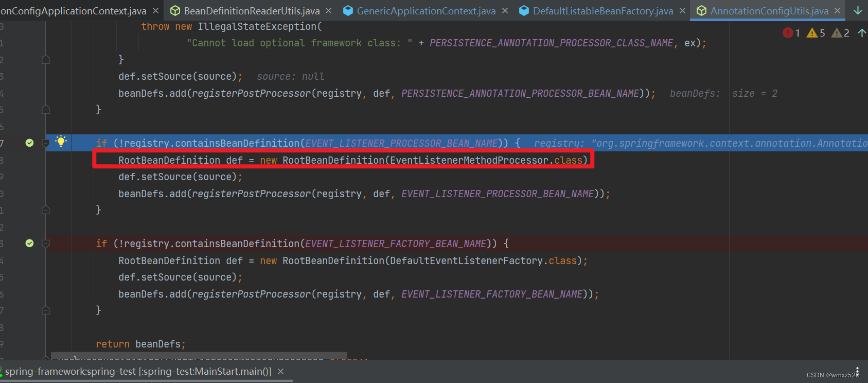Click the "Cannot load optional framework class" string

tap(299, 43)
